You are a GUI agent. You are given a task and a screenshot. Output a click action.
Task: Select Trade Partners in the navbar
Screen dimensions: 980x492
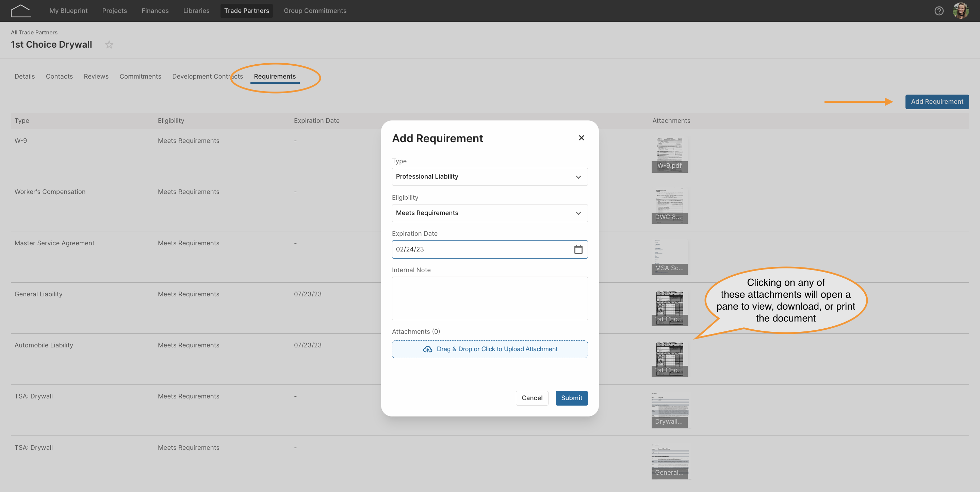click(x=246, y=11)
